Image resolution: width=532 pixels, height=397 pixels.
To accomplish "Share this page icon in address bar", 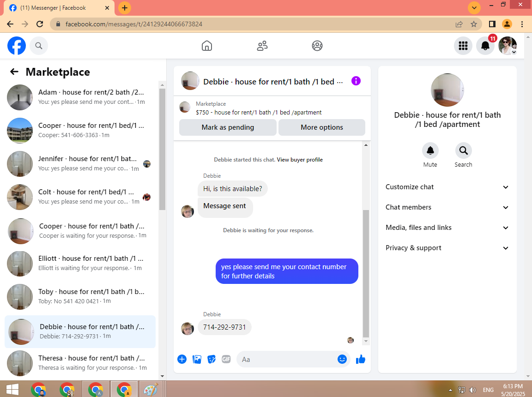I will (459, 24).
